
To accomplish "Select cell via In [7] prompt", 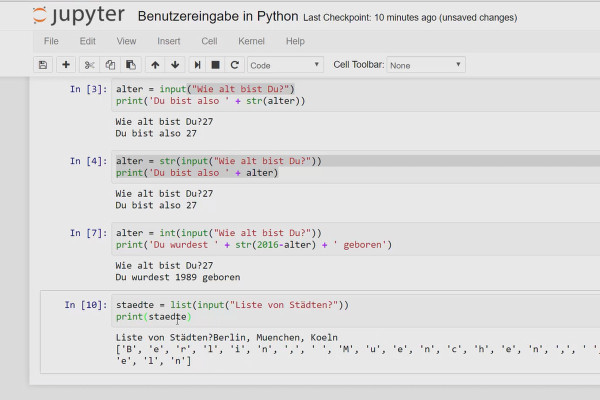I will [x=88, y=233].
